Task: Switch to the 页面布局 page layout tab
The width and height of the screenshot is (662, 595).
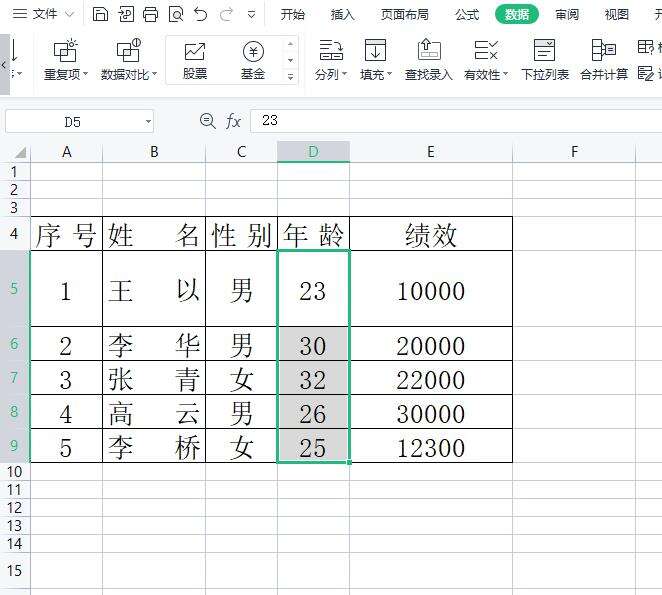Action: click(x=405, y=15)
